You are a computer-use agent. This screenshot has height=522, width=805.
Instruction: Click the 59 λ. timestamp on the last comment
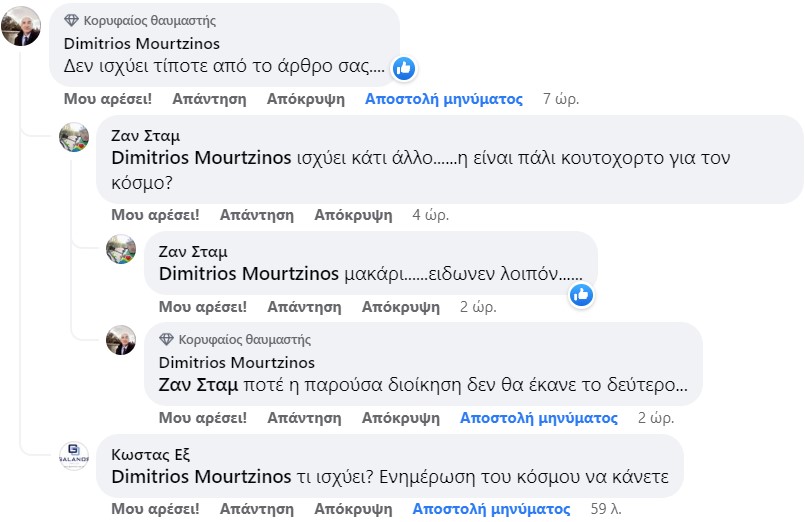[x=606, y=509]
